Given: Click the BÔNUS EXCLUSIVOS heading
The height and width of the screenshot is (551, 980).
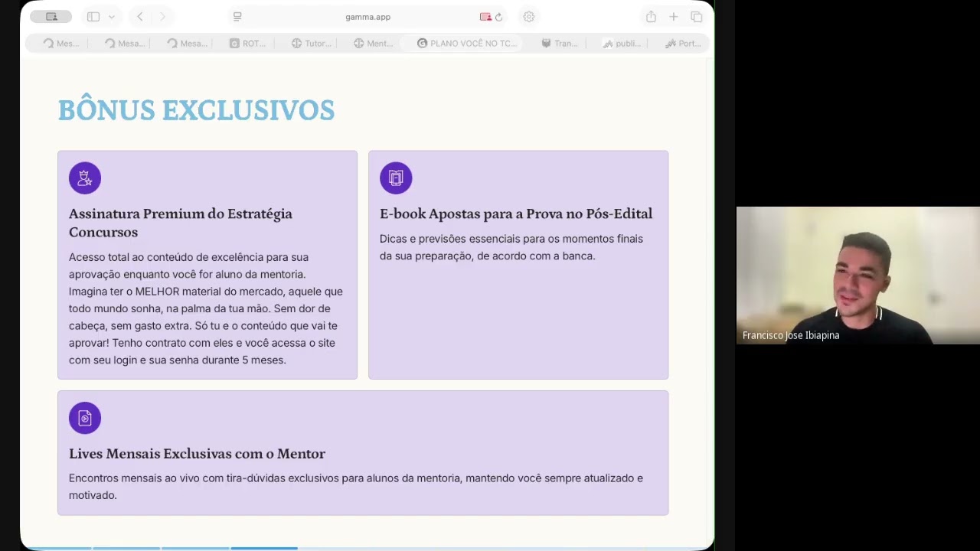Looking at the screenshot, I should pyautogui.click(x=196, y=110).
